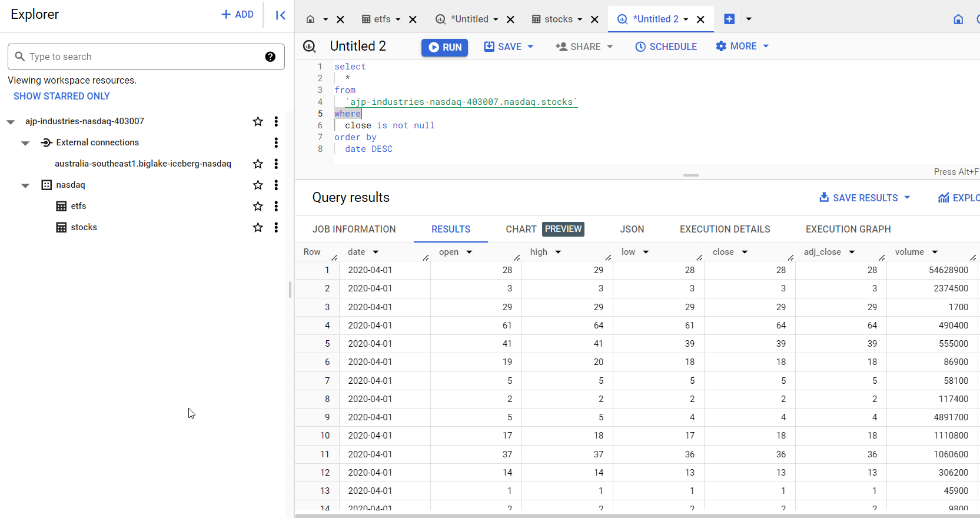The width and height of the screenshot is (980, 518).
Task: Click SHOW STARRED ONLY link
Action: [62, 96]
